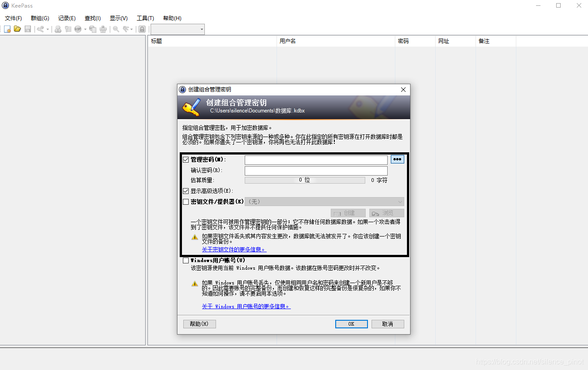Click the New database toolbar icon
The image size is (588, 370).
[7, 29]
